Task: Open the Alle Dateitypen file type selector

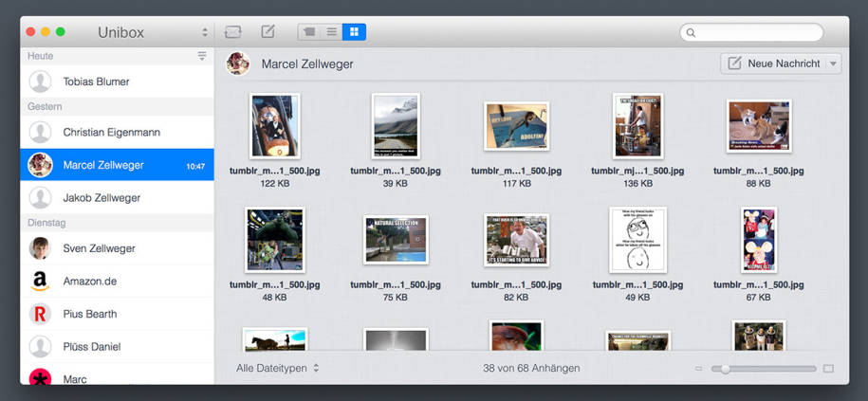Action: pyautogui.click(x=278, y=368)
